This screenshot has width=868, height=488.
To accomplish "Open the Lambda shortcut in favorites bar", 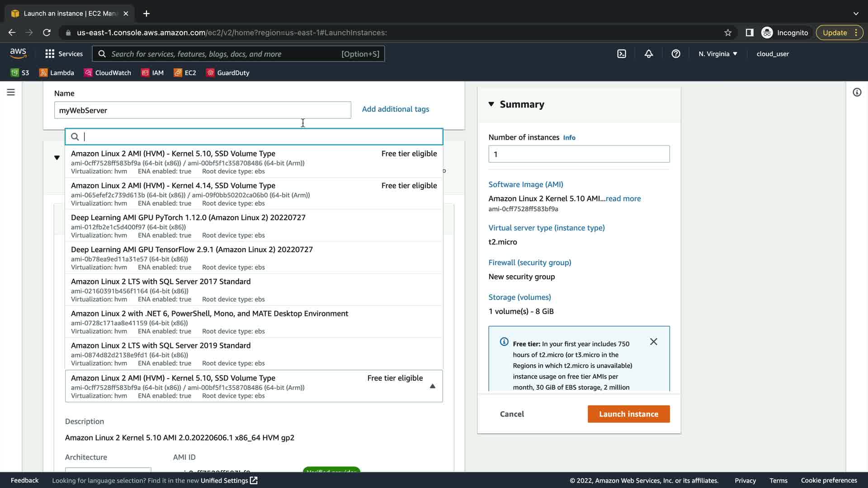I will pos(57,73).
